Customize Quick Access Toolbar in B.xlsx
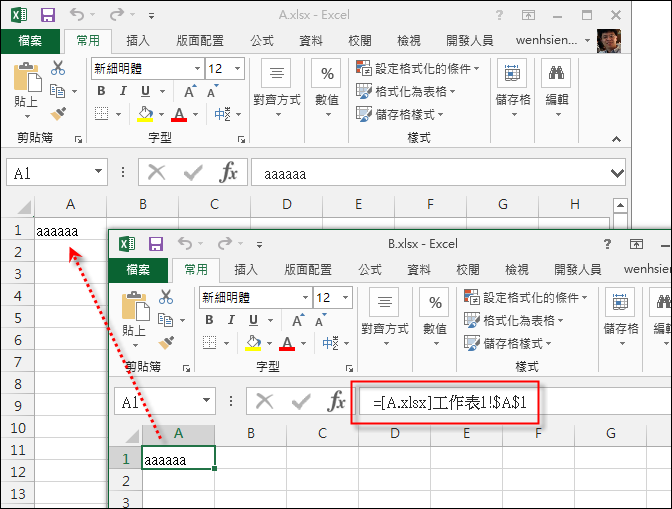This screenshot has width=672, height=509. [259, 245]
